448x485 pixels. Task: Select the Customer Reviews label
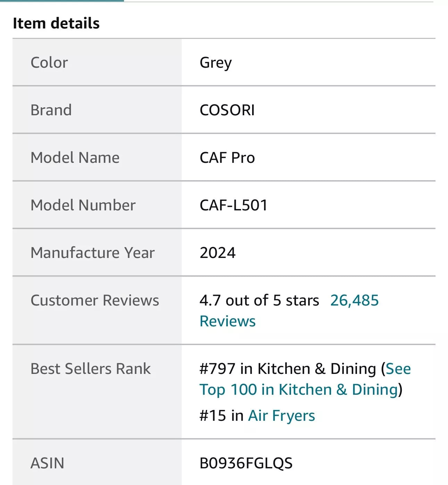[x=95, y=301]
